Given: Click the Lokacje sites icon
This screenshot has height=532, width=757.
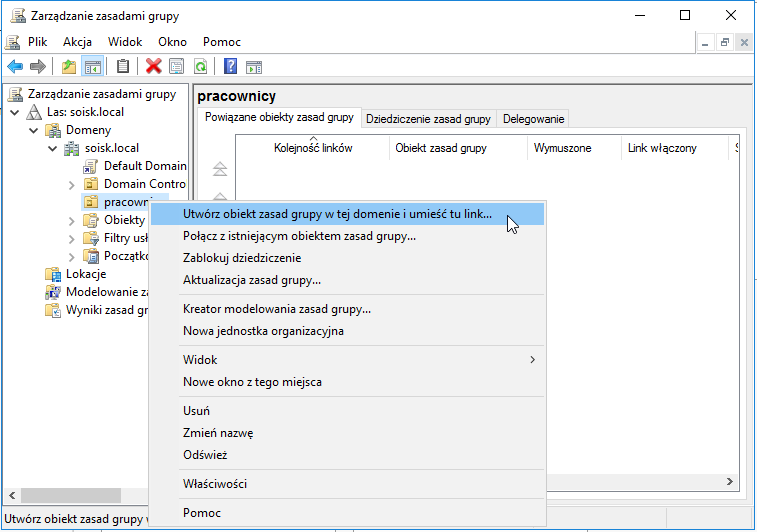Looking at the screenshot, I should point(53,274).
